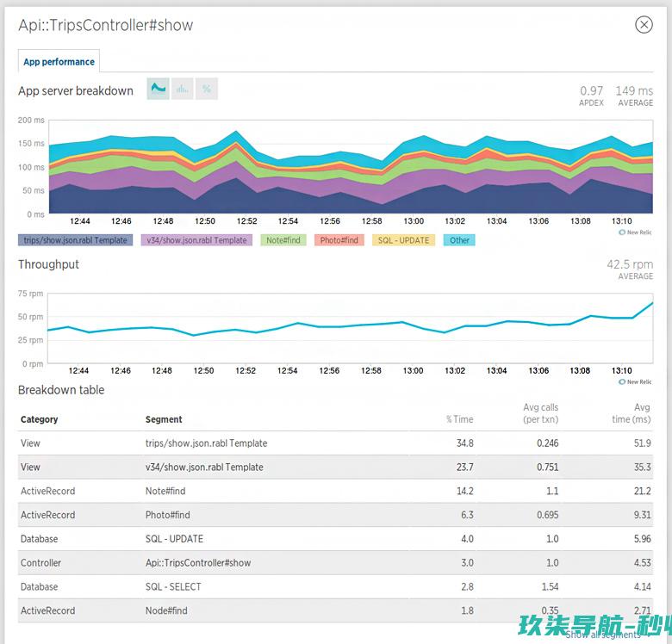The width and height of the screenshot is (672, 644).
Task: Click trips/show.json.rabl Template table row
Action: click(x=336, y=443)
